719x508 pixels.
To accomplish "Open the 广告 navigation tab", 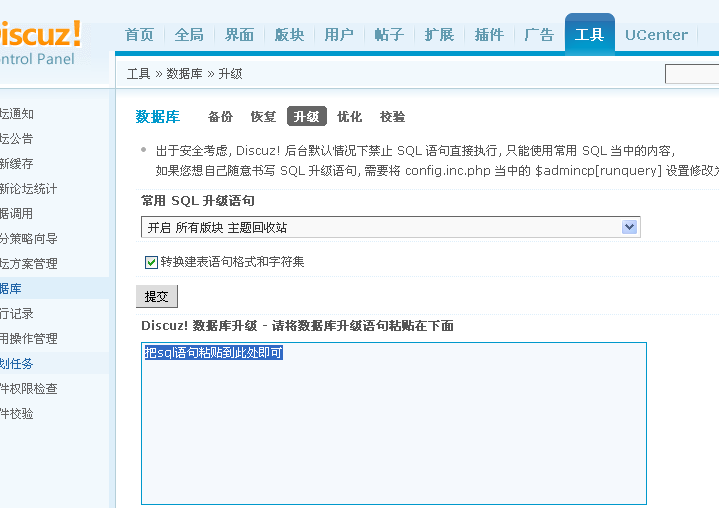I will [539, 35].
